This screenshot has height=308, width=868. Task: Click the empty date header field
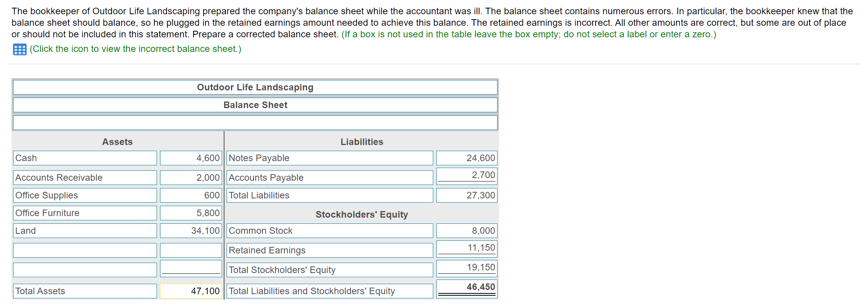[255, 123]
